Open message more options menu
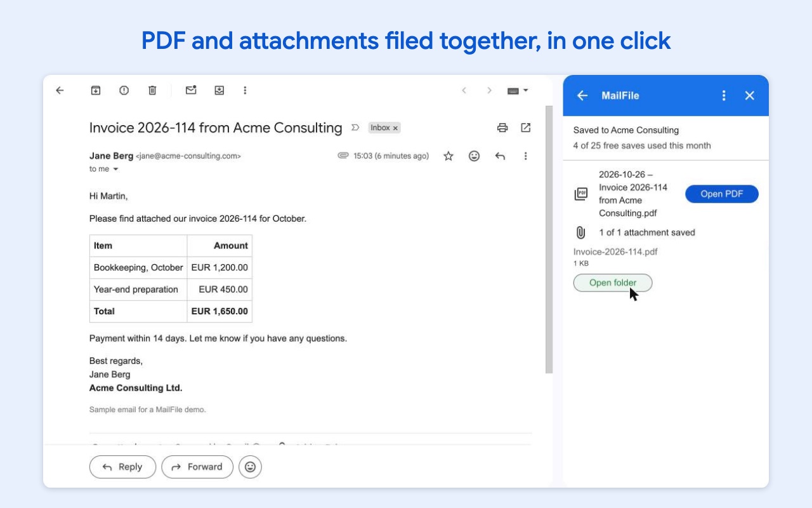 525,156
